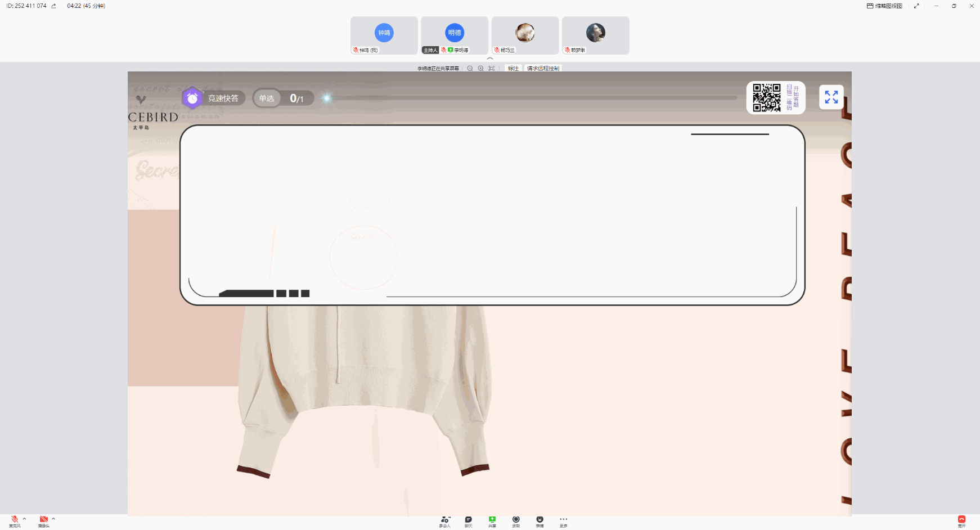Toggle the 缩略图视图 thumbnail view layout

[884, 6]
